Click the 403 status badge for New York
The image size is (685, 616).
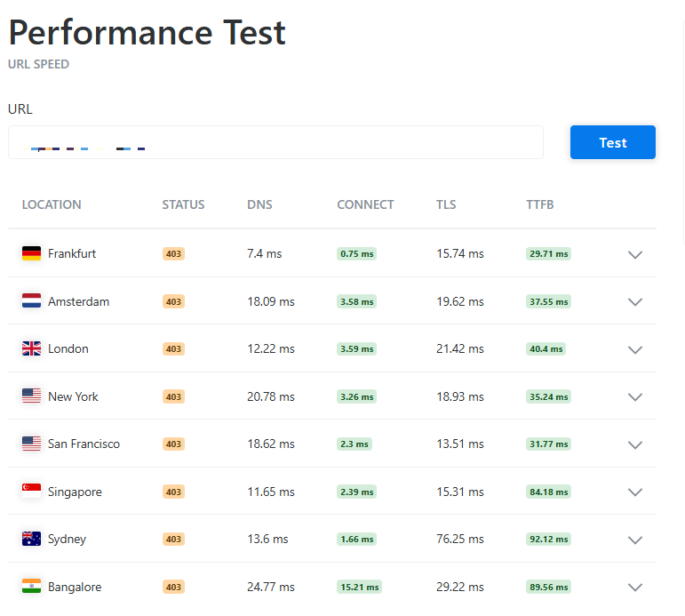[x=173, y=397]
